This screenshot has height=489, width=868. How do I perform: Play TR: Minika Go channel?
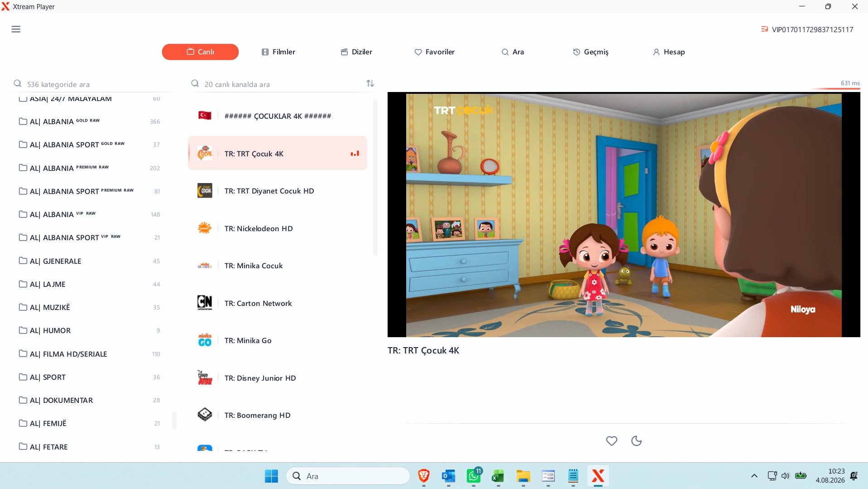[x=278, y=340]
